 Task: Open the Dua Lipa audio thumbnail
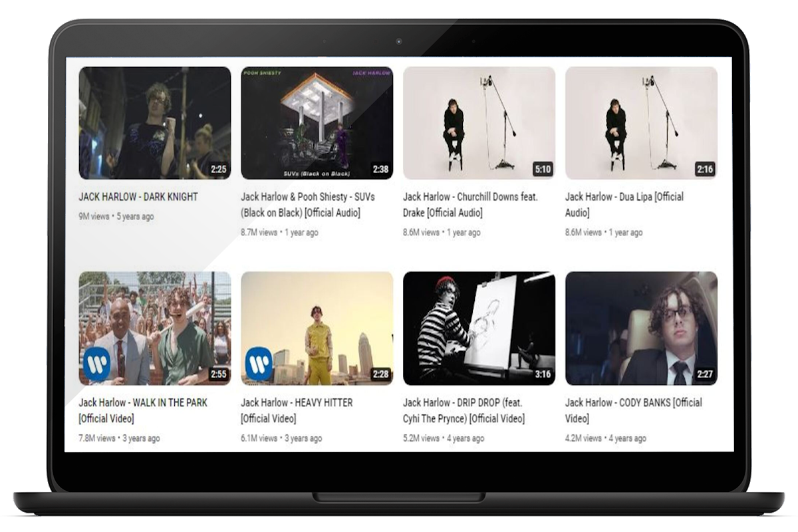coord(641,123)
